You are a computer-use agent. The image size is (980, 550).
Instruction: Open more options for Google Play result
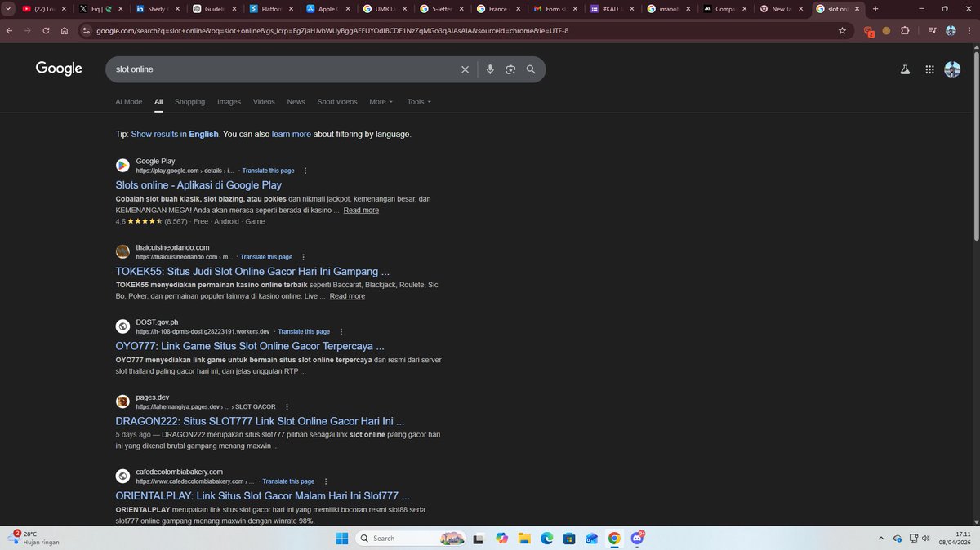(x=305, y=171)
